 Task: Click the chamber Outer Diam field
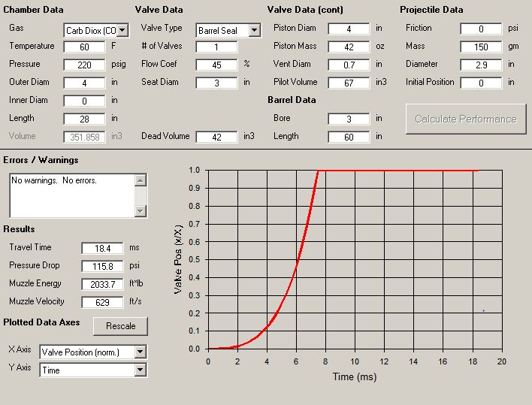pyautogui.click(x=84, y=83)
